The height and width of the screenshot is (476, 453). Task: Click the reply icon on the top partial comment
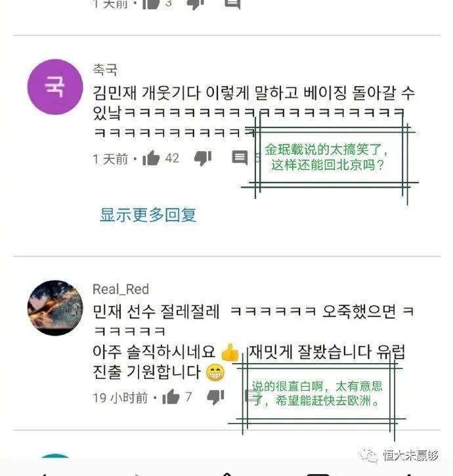[232, 4]
